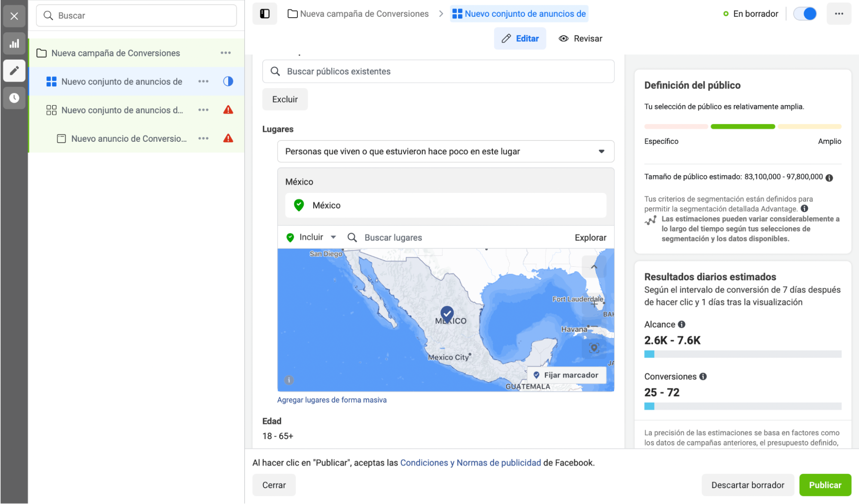
Task: Click the México map pin marker
Action: coord(447,314)
